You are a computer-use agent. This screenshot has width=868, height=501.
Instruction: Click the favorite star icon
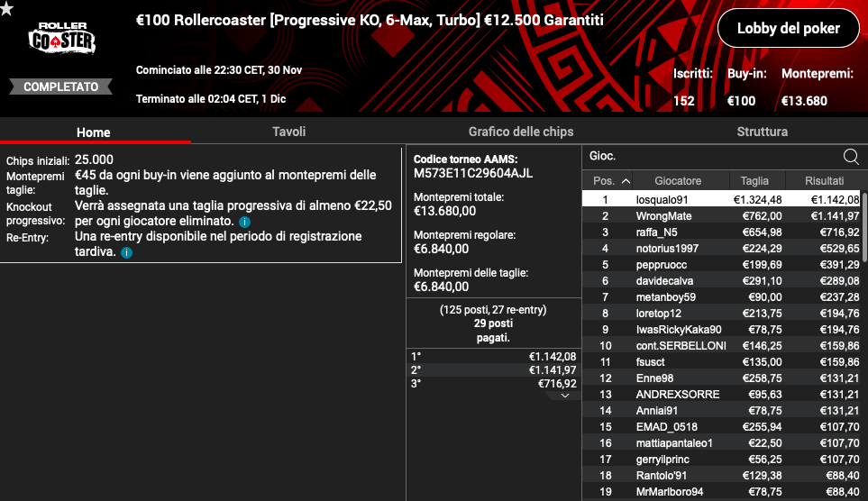(6, 8)
